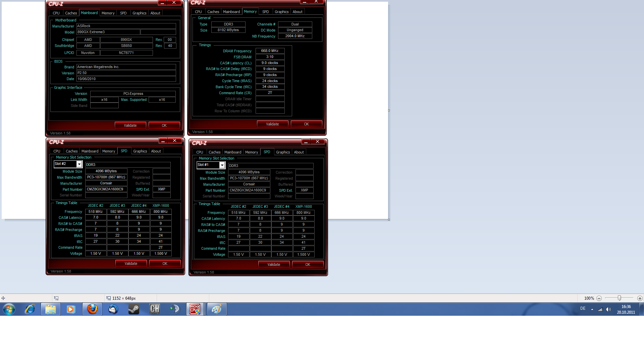644x362 pixels.
Task: Open Memory tab in the Slot #1 window
Action: click(252, 152)
